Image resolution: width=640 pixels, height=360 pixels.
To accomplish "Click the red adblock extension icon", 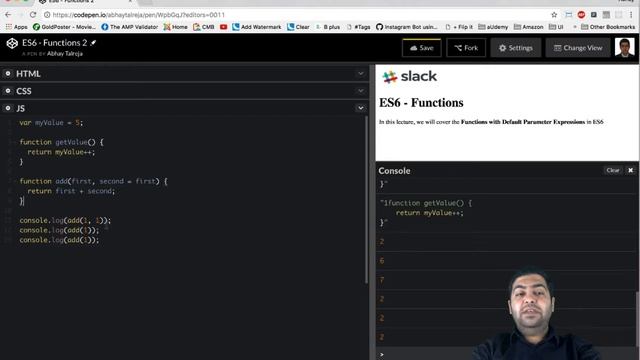I will (x=581, y=15).
